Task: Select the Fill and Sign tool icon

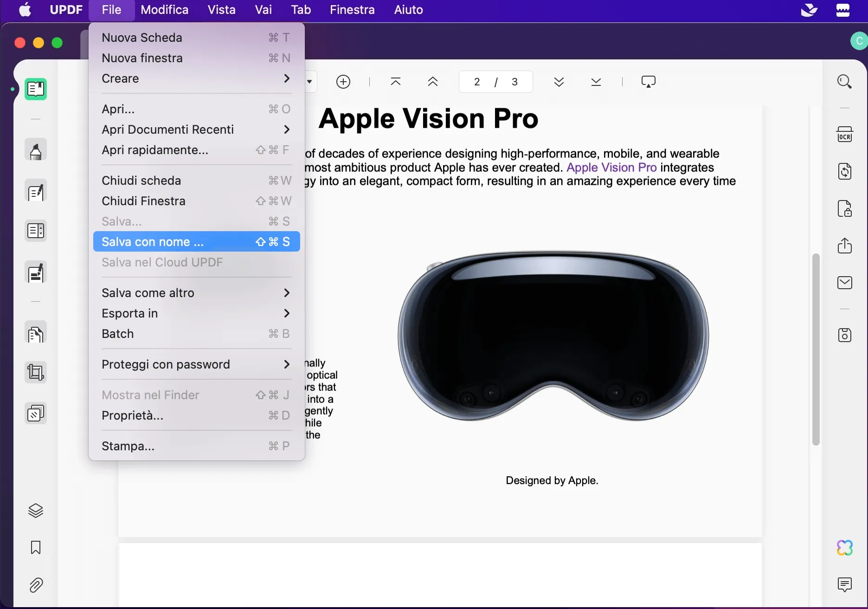Action: tap(36, 272)
